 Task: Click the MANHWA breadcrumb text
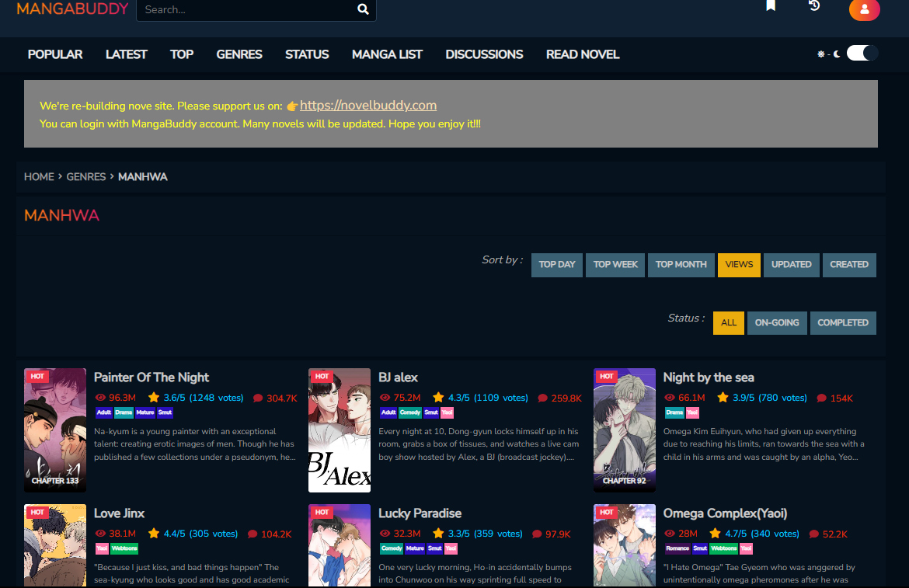point(143,176)
